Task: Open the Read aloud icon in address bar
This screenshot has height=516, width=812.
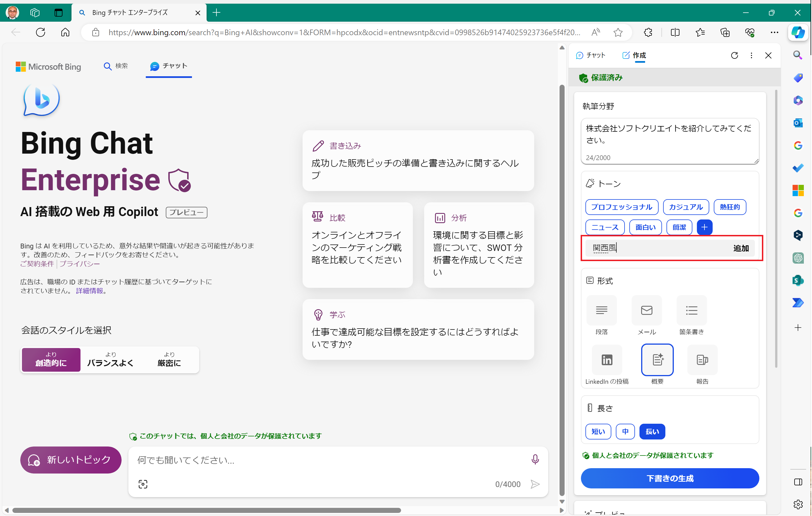Action: pyautogui.click(x=596, y=32)
